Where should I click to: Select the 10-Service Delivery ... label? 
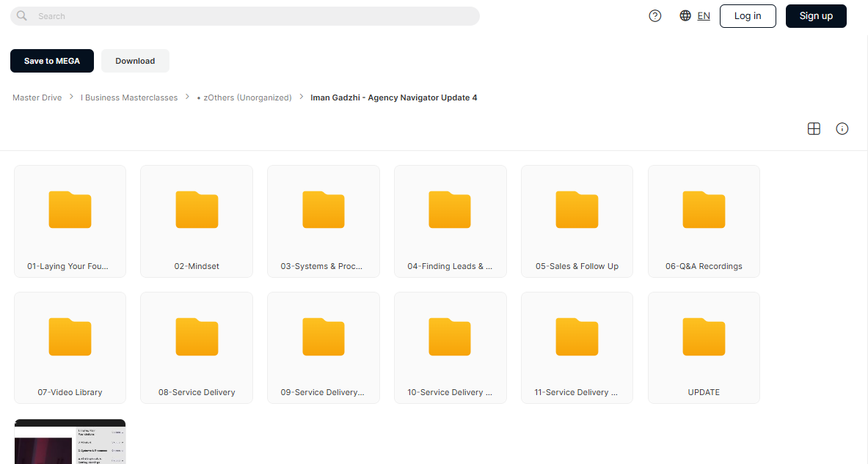[450, 392]
